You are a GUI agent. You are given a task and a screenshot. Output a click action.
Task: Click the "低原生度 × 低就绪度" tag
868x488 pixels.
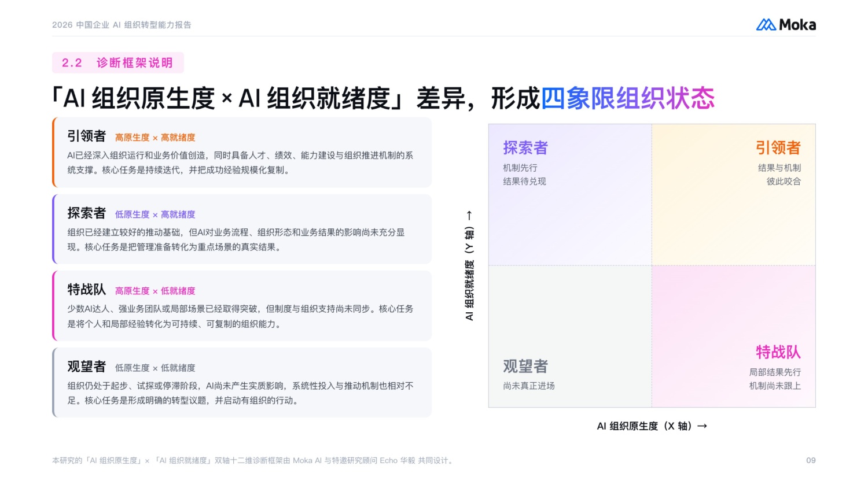(x=155, y=368)
